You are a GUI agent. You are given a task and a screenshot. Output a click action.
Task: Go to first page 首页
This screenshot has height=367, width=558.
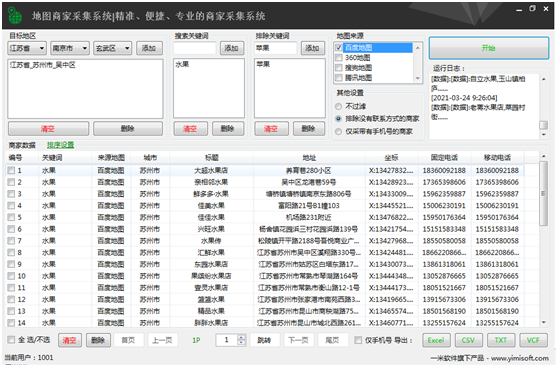click(x=128, y=340)
